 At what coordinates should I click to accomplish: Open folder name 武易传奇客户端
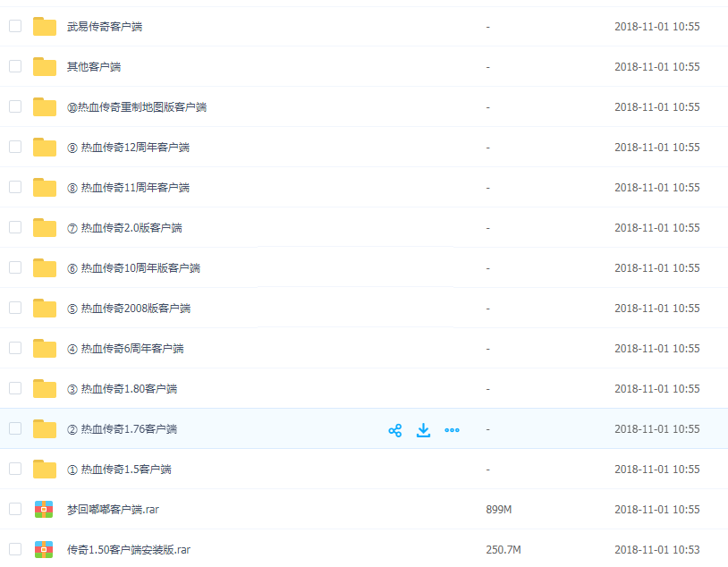pyautogui.click(x=105, y=27)
